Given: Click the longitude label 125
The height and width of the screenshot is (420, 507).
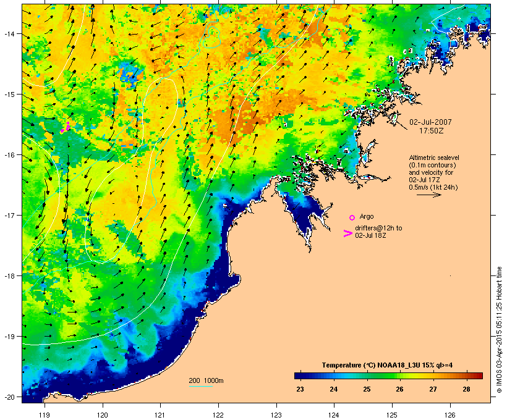Looking at the screenshot, I should tap(392, 415).
